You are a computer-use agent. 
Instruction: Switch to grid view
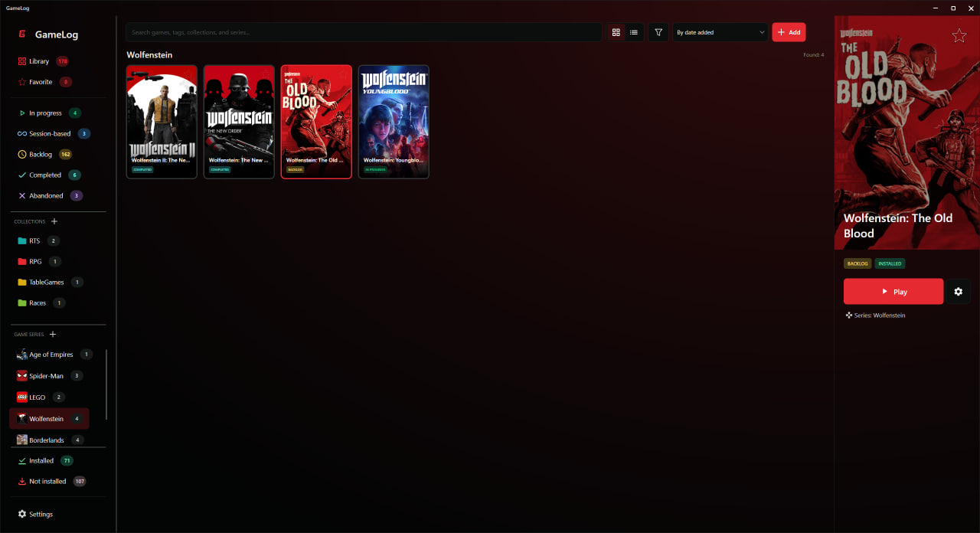click(x=616, y=32)
